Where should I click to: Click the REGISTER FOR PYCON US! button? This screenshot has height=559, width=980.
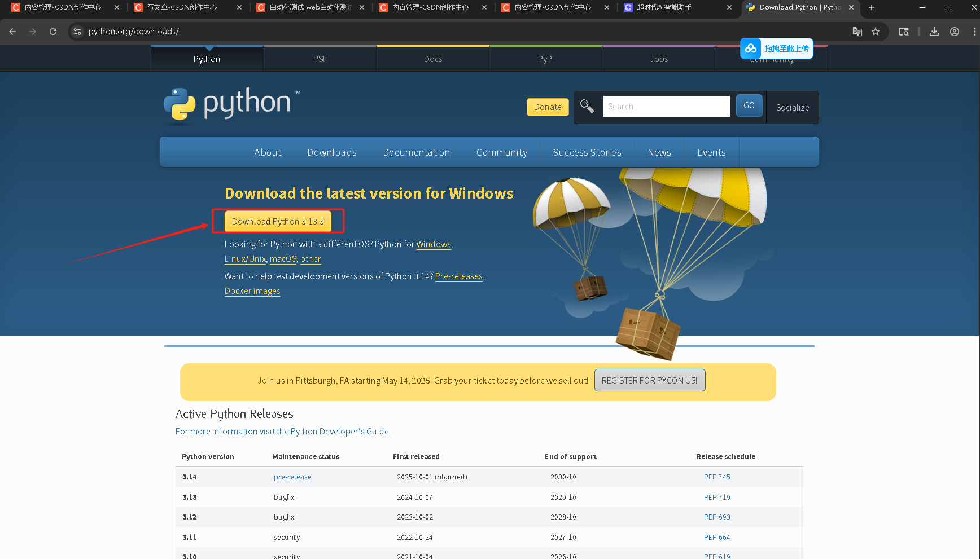pos(650,380)
